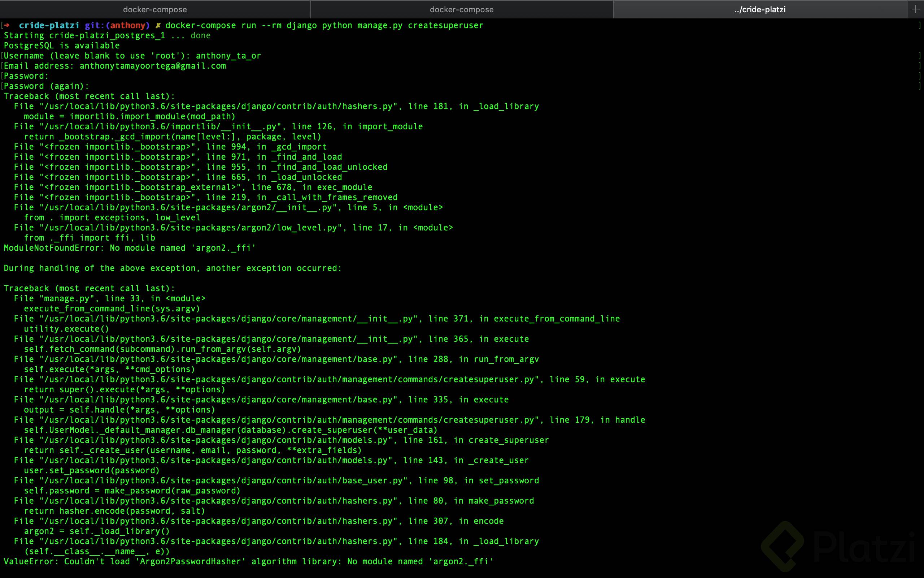Click 'module = importlib.import_module(mod_path)' line
This screenshot has height=578, width=924.
tap(130, 117)
